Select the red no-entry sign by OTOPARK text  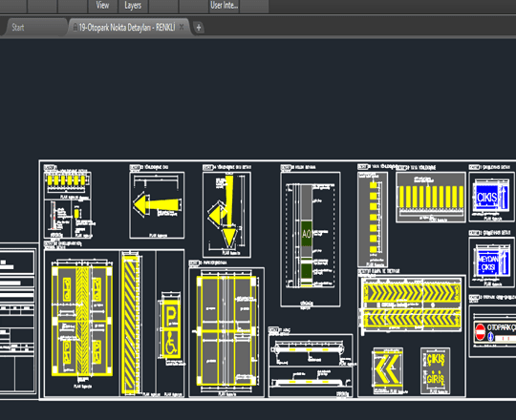coord(480,332)
